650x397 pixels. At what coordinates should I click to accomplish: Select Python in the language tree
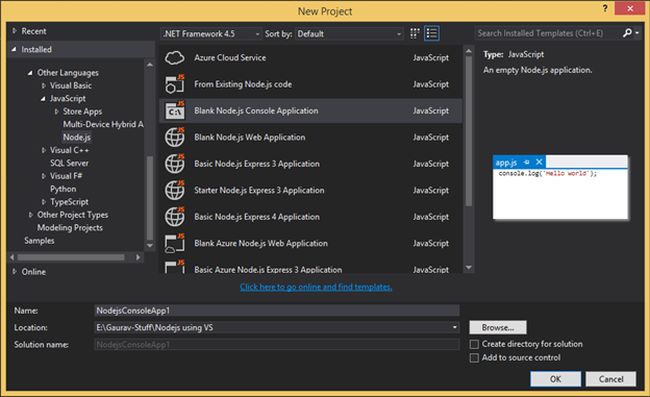tap(63, 189)
